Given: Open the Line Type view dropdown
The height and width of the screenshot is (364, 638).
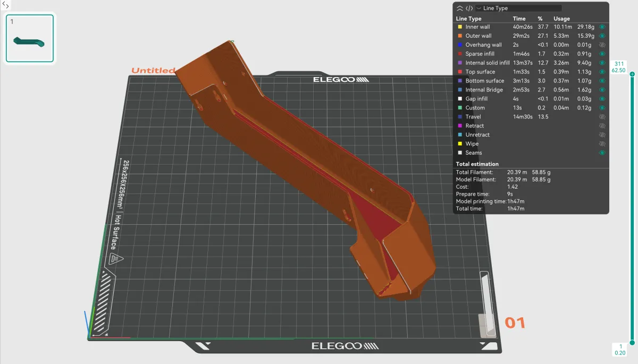Looking at the screenshot, I should coord(518,9).
